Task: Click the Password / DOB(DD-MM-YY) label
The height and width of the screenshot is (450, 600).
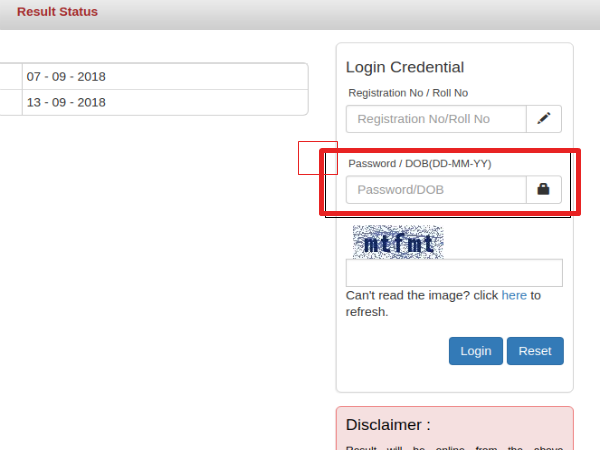Action: coord(420,164)
